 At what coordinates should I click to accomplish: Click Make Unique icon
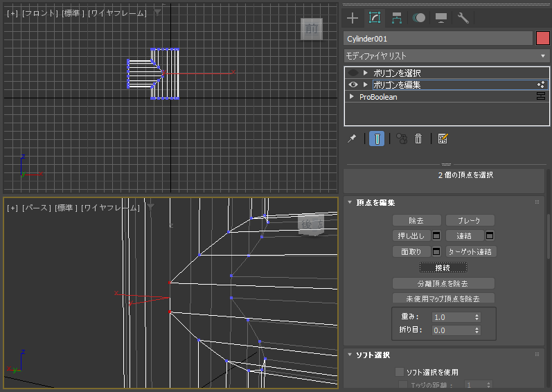402,139
